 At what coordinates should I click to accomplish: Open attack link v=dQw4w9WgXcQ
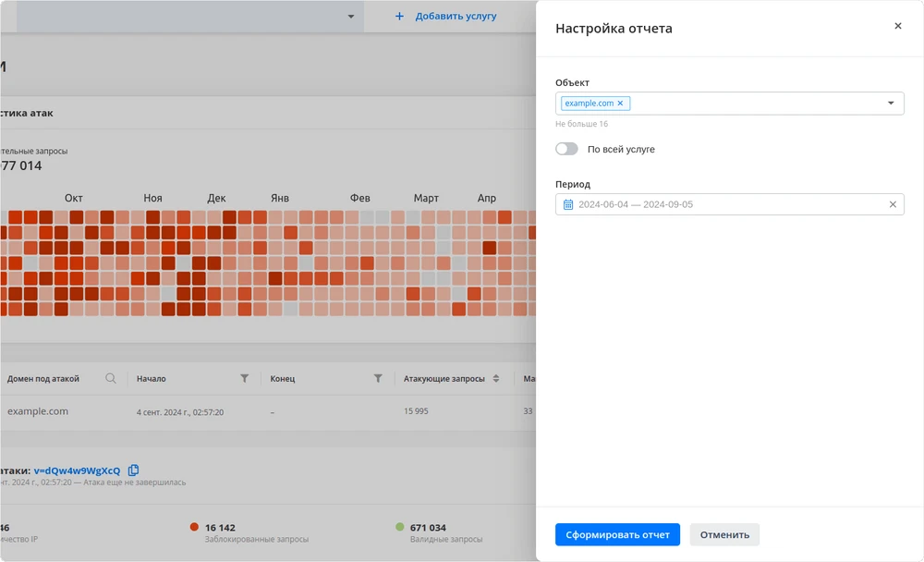tap(77, 470)
